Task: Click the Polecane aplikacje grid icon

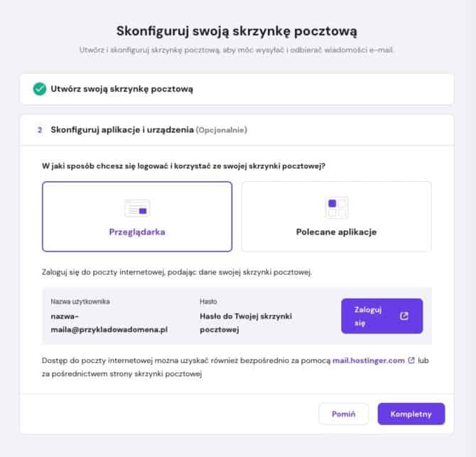Action: (x=336, y=208)
